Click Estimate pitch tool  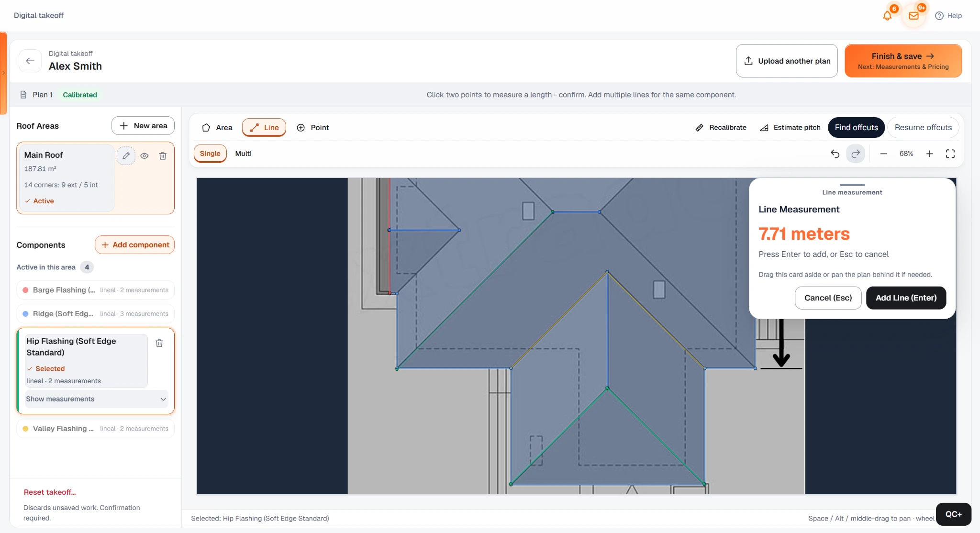pyautogui.click(x=790, y=128)
